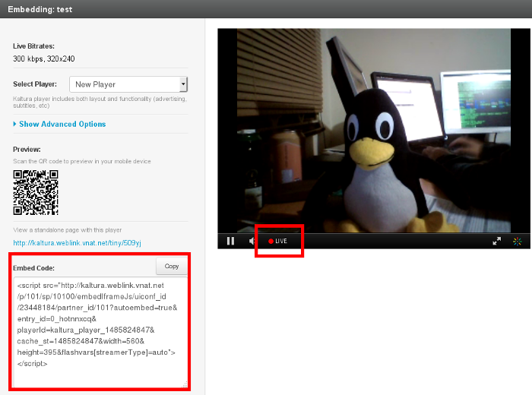Open the Select Player dropdown
The image size is (532, 395).
point(128,84)
